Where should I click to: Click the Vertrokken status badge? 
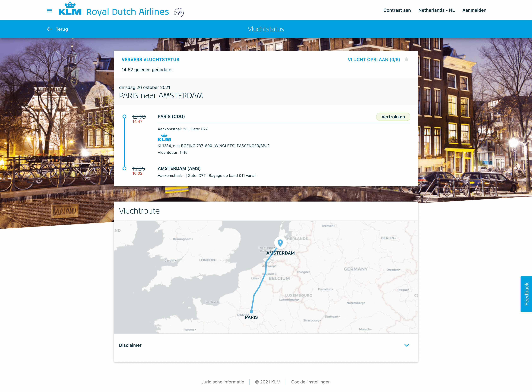tap(393, 117)
